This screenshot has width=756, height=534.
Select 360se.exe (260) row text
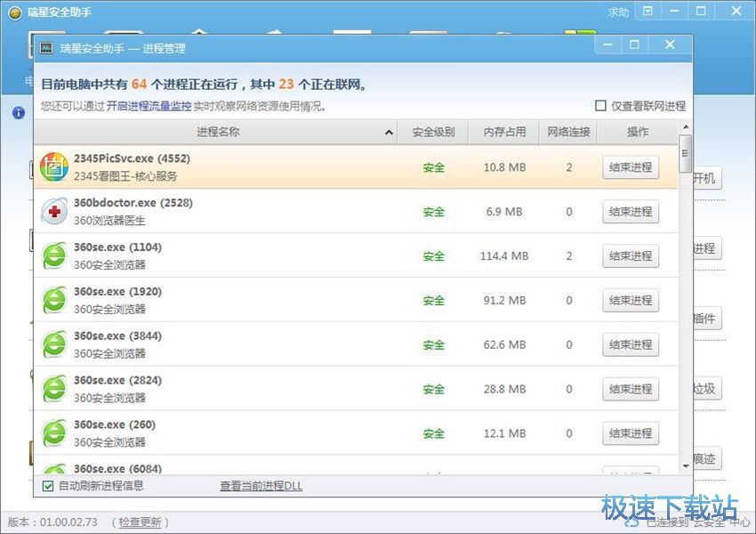pos(115,425)
